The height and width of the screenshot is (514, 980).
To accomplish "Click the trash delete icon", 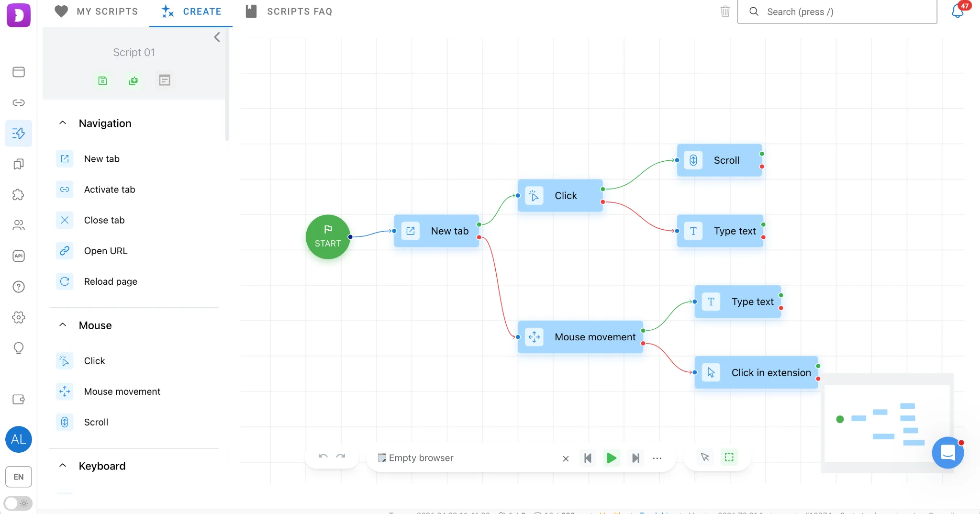I will (725, 11).
